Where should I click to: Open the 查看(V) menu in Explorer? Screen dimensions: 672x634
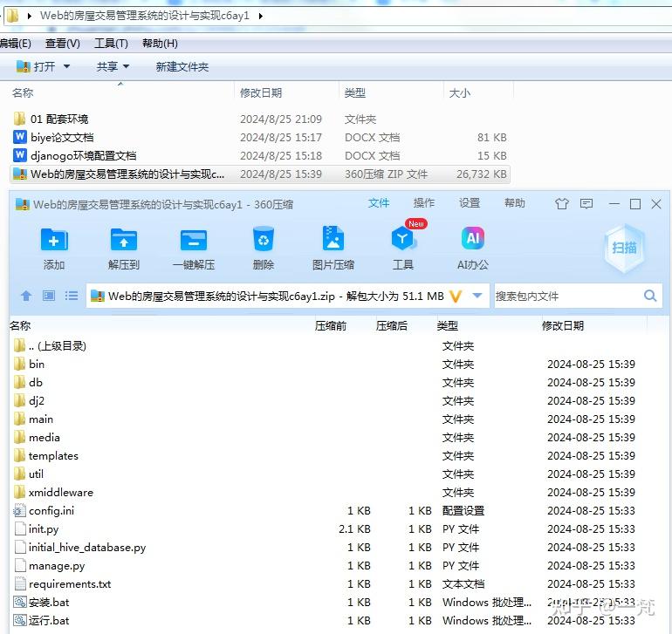[63, 44]
